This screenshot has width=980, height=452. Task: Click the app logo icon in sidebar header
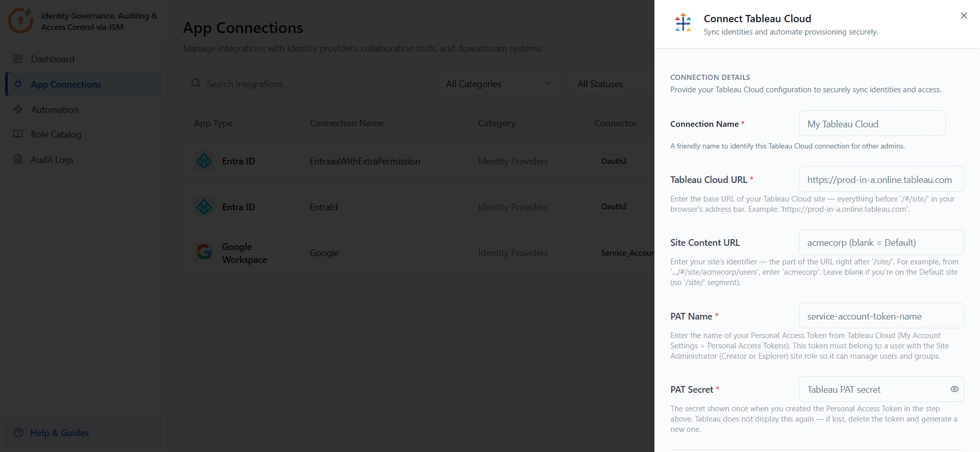point(21,21)
